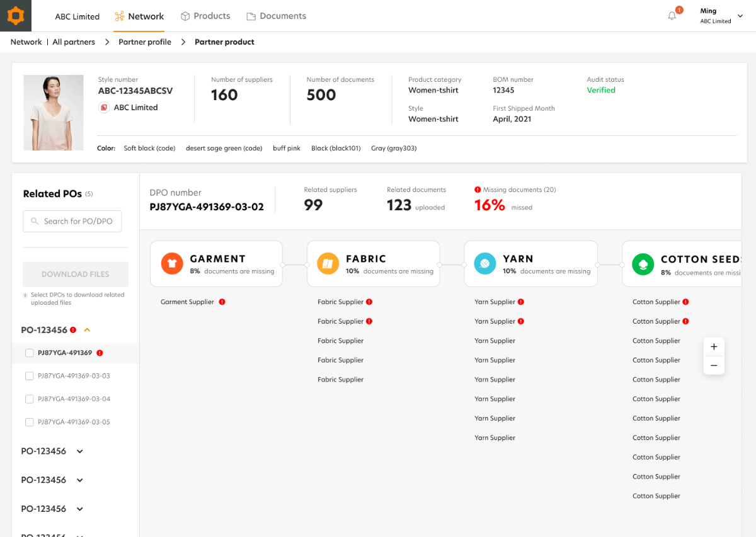Select the PJ87YGA-491369-03-03 checkbox
The width and height of the screenshot is (756, 537).
(x=30, y=376)
